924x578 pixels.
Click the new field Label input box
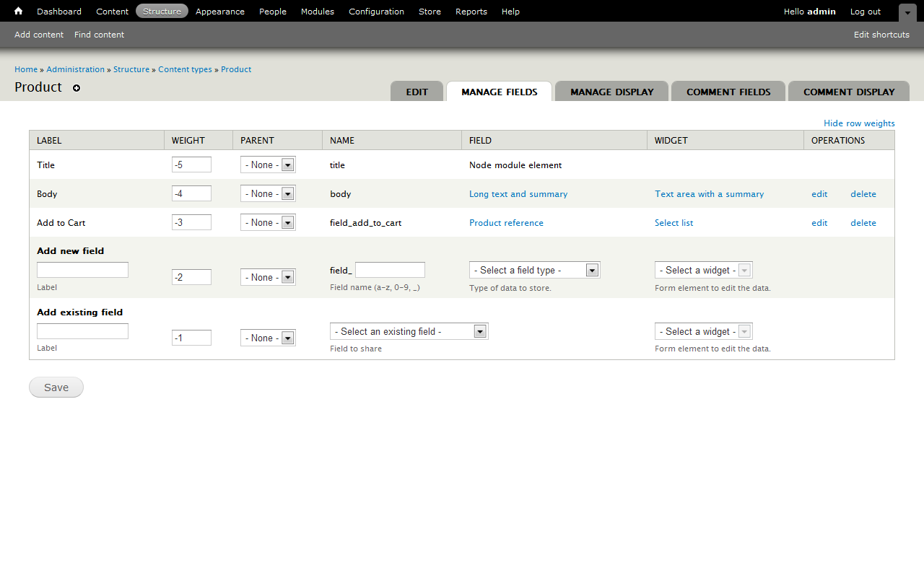82,270
